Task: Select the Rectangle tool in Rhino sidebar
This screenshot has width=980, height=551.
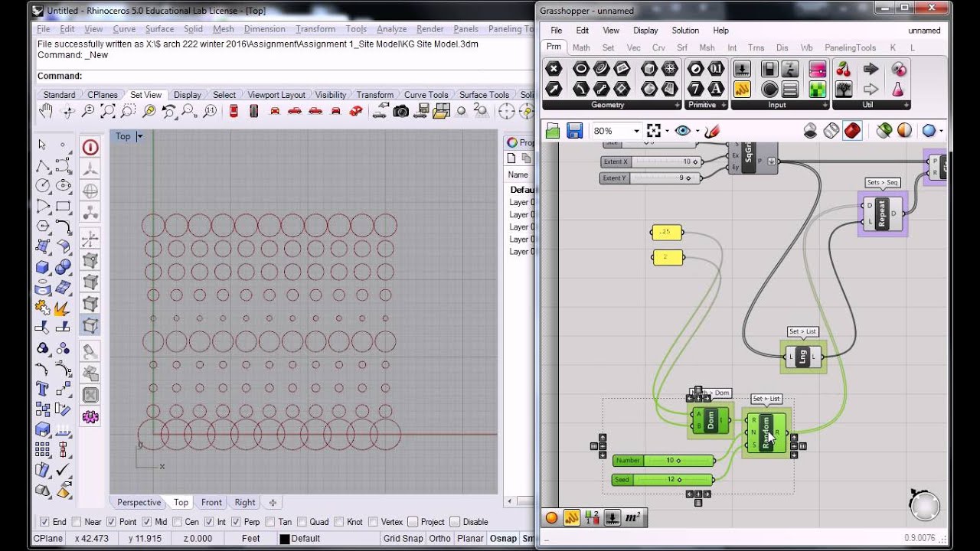Action: 63,207
